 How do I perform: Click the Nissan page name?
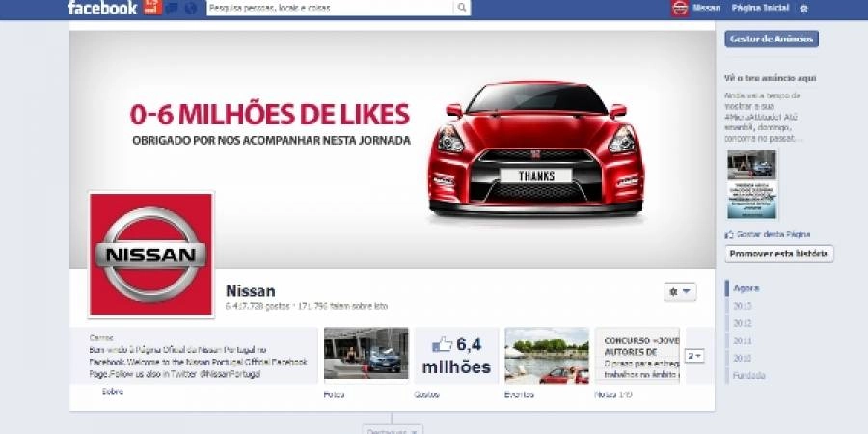[x=250, y=291]
